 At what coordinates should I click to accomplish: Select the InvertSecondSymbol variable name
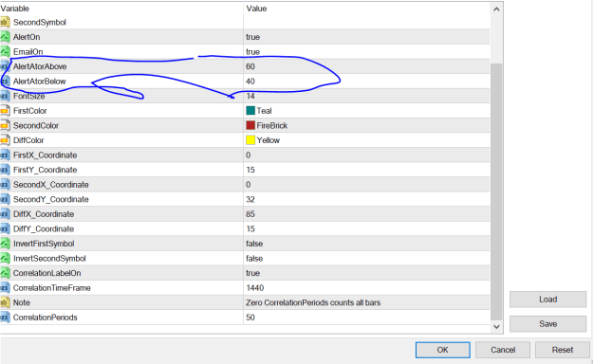point(49,258)
